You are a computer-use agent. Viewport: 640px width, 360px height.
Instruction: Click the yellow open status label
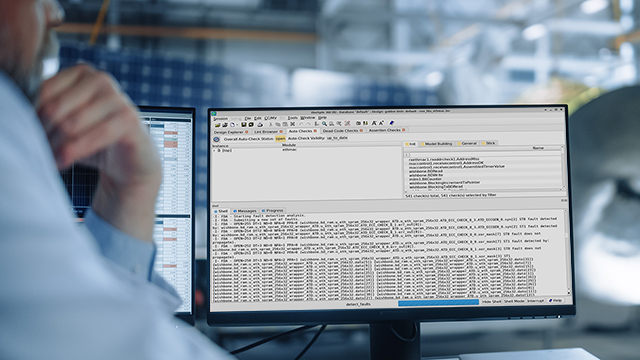pyautogui.click(x=280, y=139)
